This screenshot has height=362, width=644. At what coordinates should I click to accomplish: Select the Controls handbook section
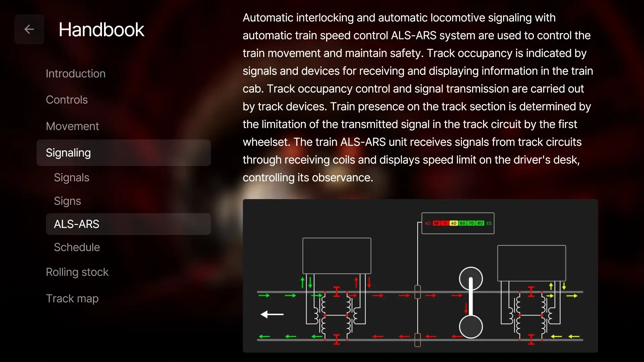coord(66,100)
